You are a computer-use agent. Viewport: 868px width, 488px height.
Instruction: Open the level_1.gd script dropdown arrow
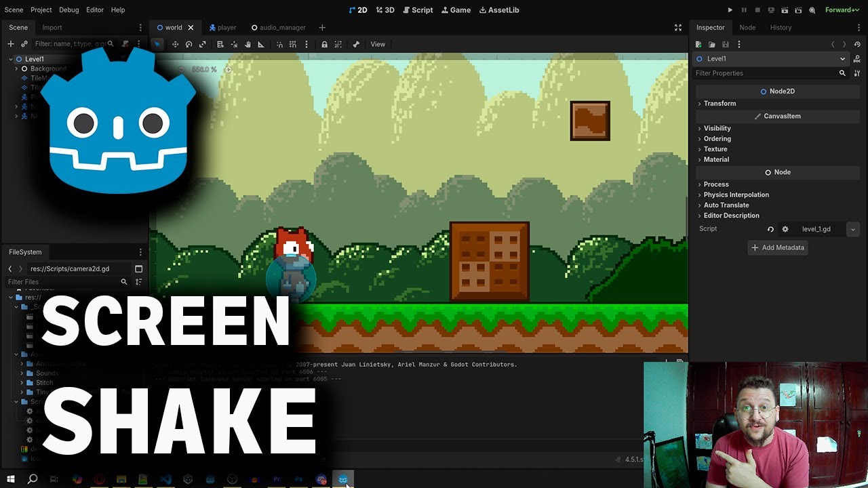click(x=853, y=229)
